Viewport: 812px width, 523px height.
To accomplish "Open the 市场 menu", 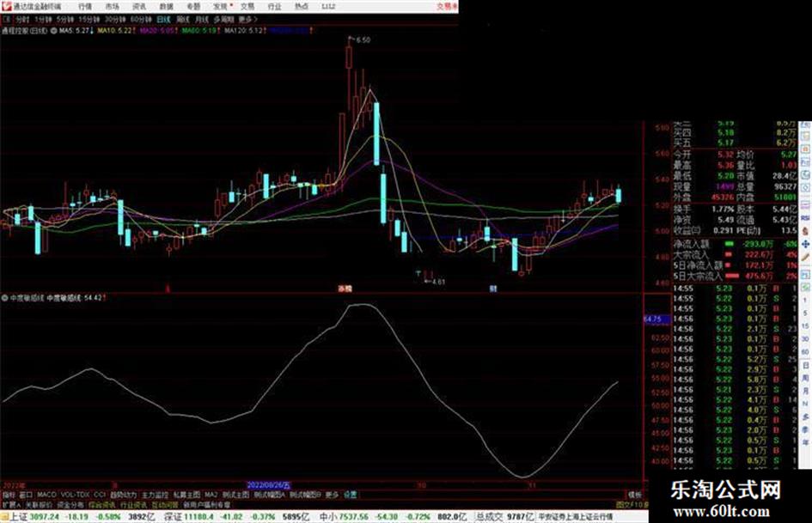I will (x=112, y=7).
